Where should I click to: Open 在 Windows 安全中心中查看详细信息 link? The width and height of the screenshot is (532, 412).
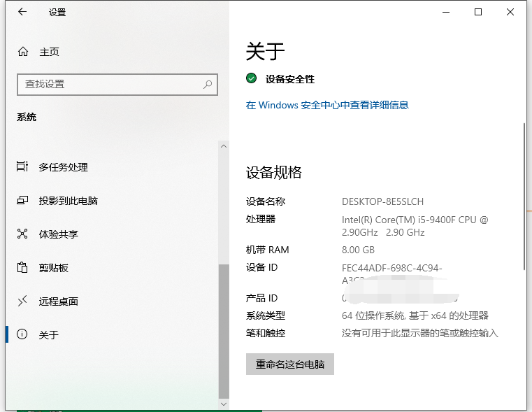(x=327, y=105)
